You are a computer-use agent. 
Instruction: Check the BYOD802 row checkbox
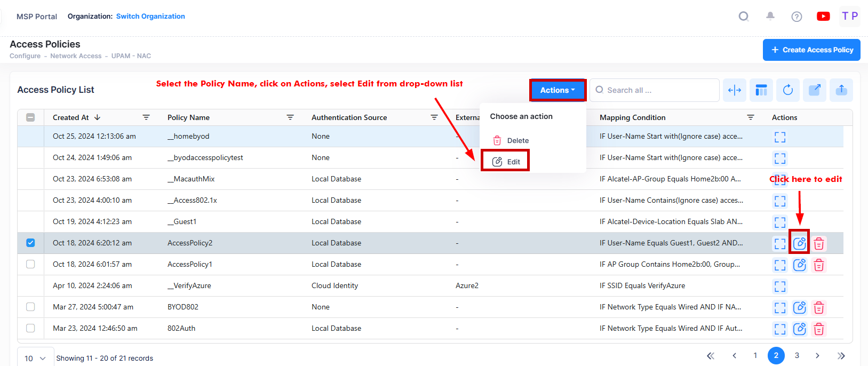pos(30,307)
